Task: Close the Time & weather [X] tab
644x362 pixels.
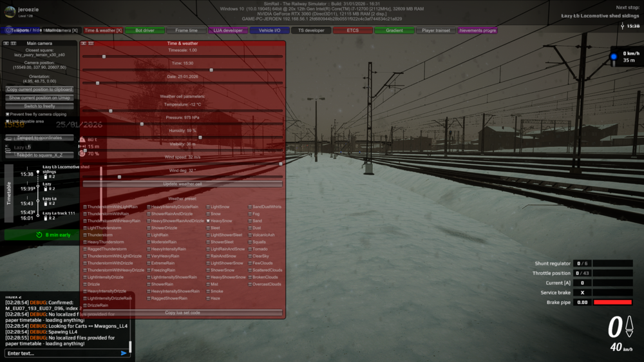Action: coord(103,30)
